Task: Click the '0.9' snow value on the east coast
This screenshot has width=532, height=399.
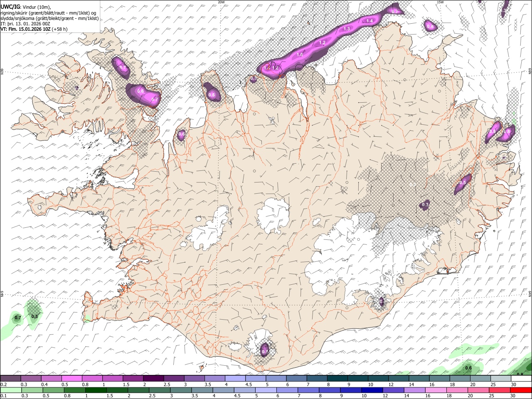Action: tap(493, 131)
